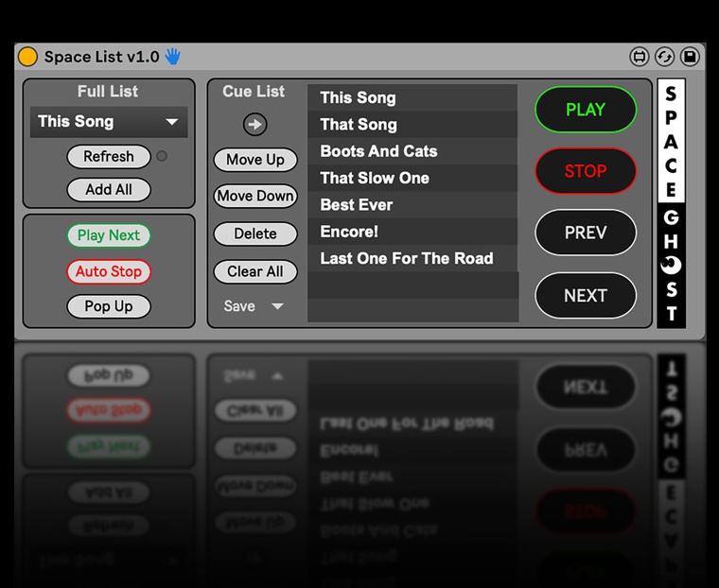Click the small indicator dot beside Refresh
Viewport: 719px width, 588px height.
[162, 157]
